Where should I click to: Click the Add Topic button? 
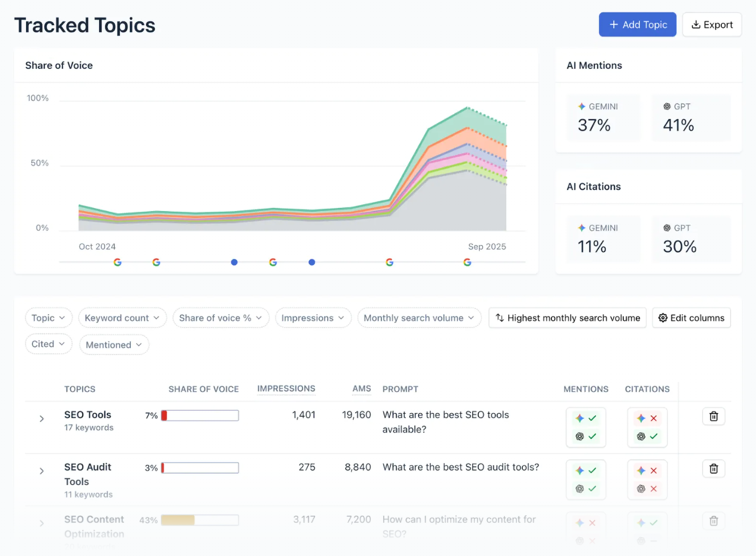637,25
